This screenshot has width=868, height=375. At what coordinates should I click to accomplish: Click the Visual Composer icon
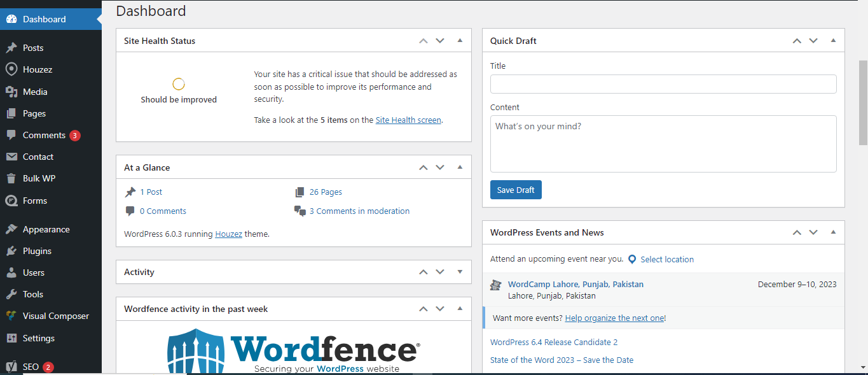pyautogui.click(x=11, y=316)
